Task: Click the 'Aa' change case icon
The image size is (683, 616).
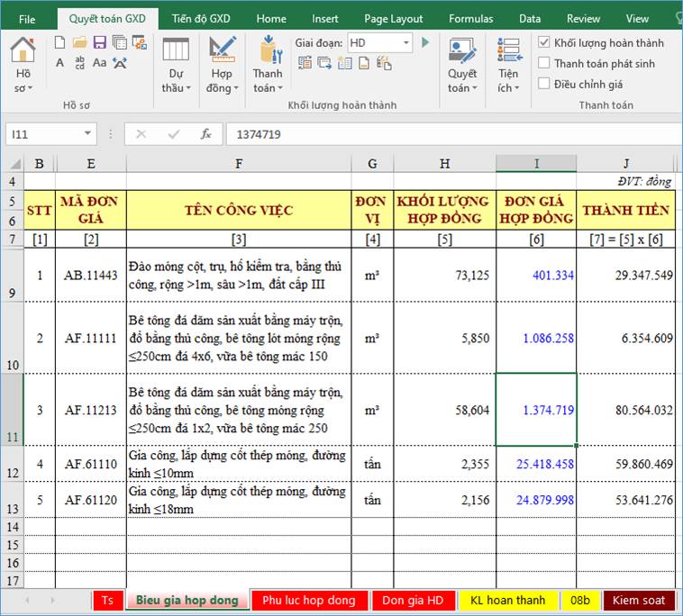Action: pos(99,63)
